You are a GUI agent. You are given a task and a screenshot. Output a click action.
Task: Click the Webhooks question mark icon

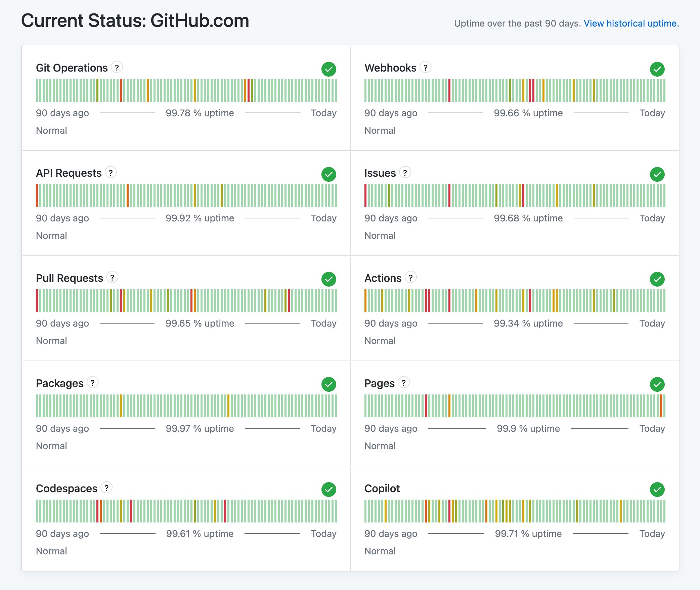click(426, 67)
